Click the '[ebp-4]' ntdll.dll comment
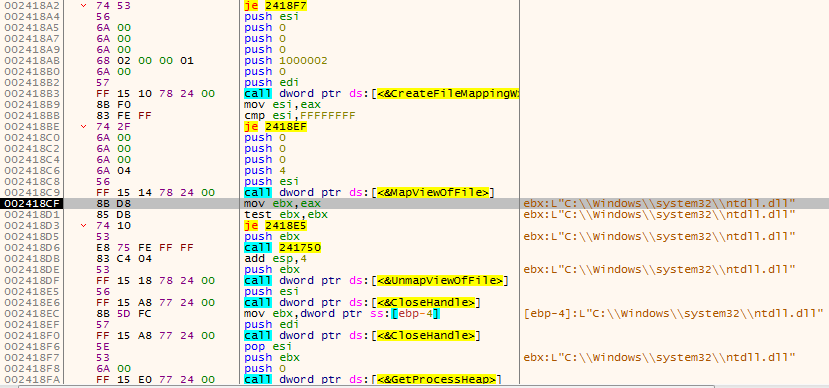Image resolution: width=829 pixels, height=388 pixels. (674, 313)
